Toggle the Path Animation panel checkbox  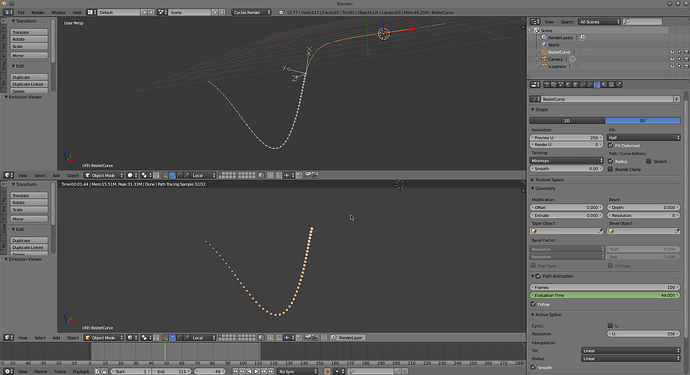click(x=538, y=276)
